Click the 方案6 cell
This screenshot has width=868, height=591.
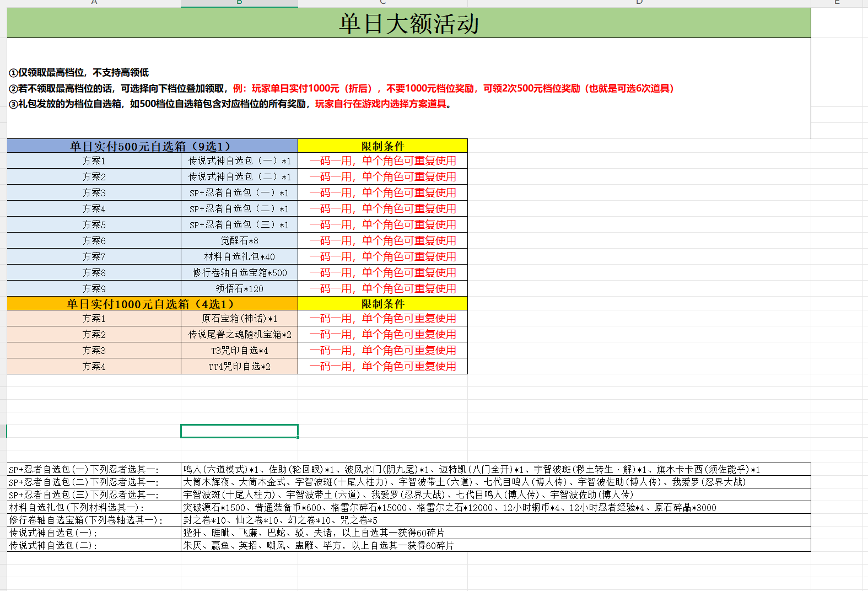click(x=94, y=241)
